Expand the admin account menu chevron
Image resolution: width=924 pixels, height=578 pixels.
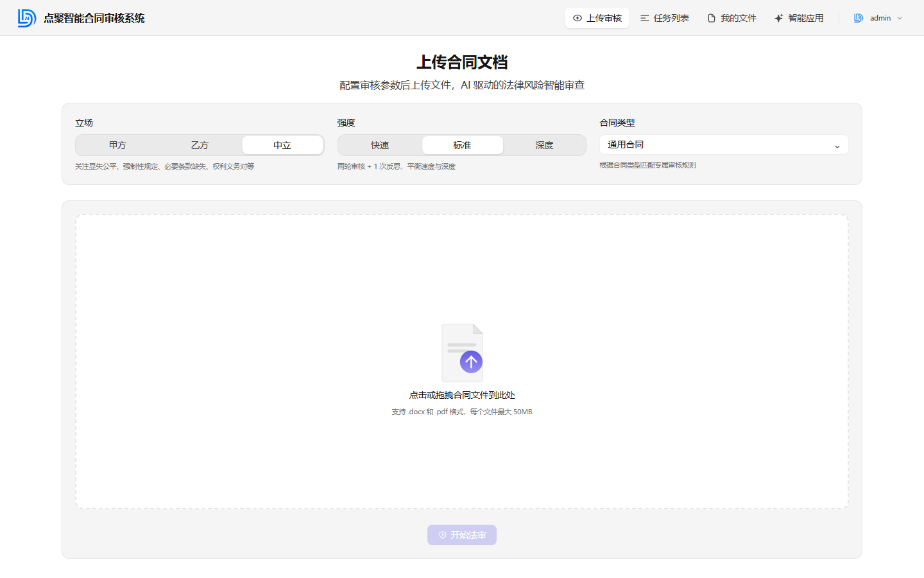click(x=900, y=18)
